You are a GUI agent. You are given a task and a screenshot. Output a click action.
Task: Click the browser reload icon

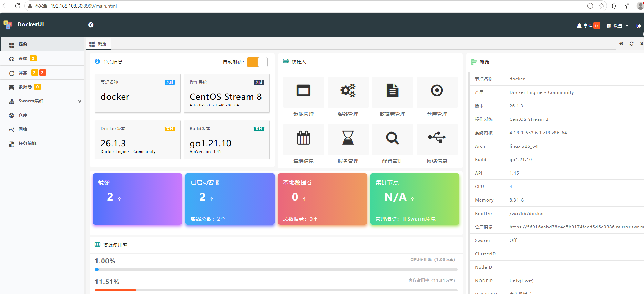click(18, 6)
